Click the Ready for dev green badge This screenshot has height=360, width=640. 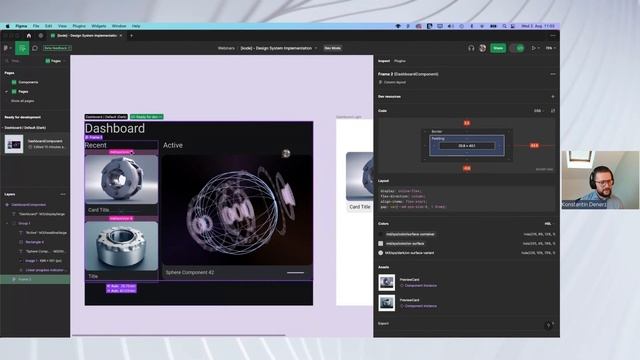pos(147,117)
